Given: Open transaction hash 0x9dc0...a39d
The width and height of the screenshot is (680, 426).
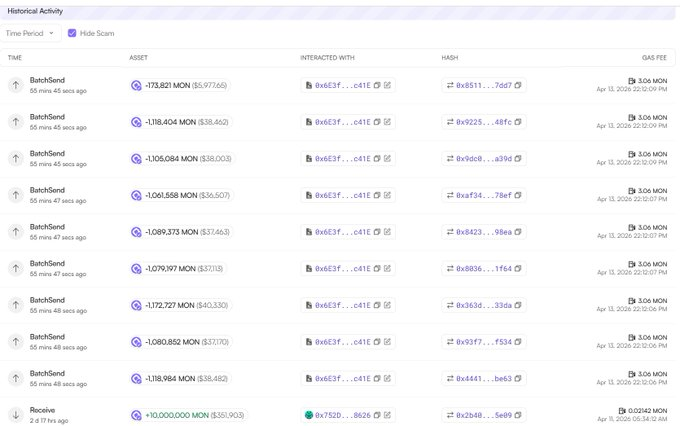Looking at the screenshot, I should pyautogui.click(x=484, y=159).
